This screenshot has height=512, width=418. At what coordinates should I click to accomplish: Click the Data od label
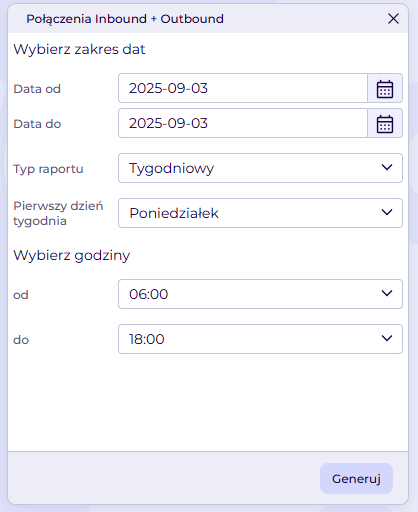pos(37,89)
